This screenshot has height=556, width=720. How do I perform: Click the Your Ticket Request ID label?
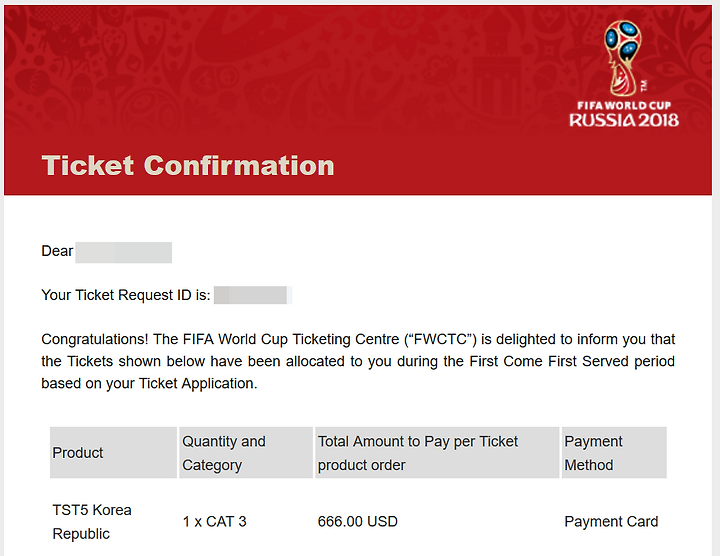click(126, 295)
